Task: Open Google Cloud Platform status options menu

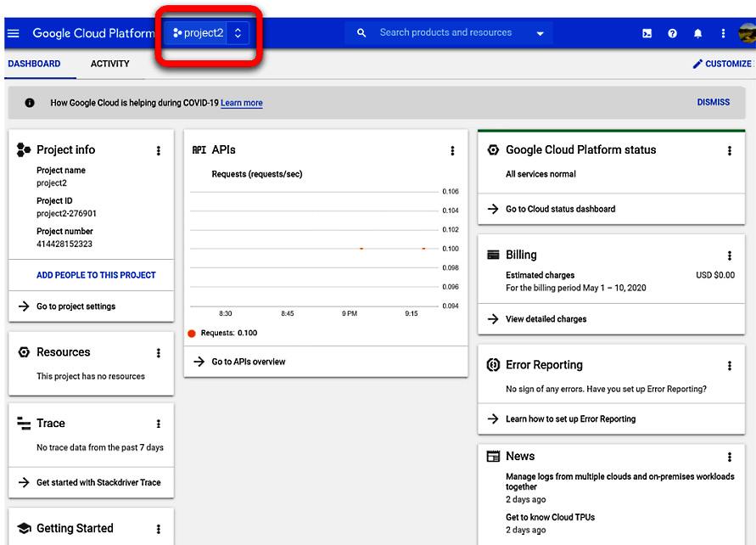Action: 730,150
